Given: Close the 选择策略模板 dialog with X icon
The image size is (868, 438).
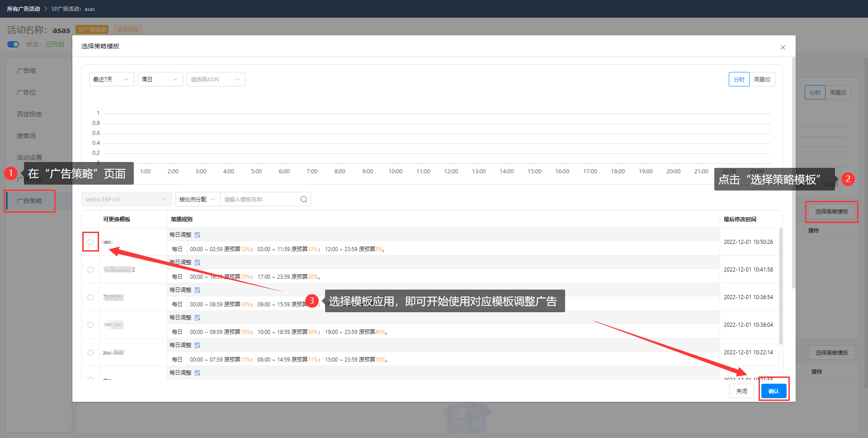Looking at the screenshot, I should pos(783,48).
